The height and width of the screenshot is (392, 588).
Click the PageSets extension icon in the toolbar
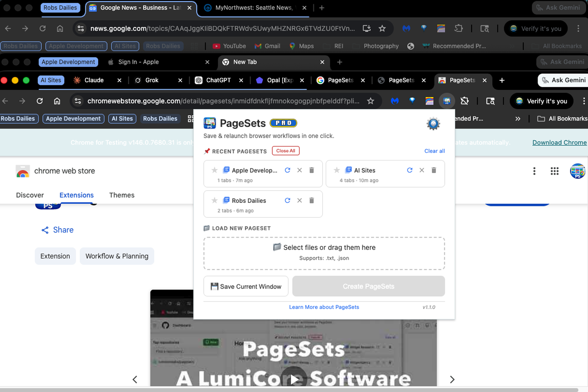(x=446, y=101)
